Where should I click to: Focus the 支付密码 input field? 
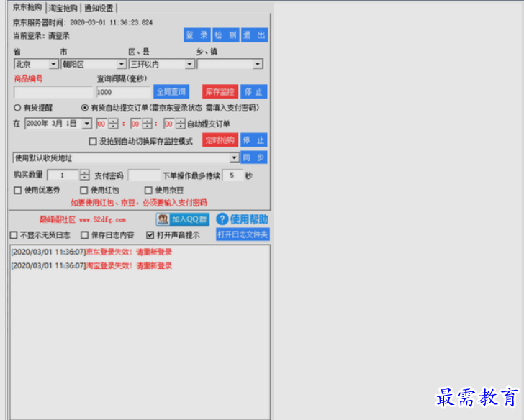click(144, 175)
